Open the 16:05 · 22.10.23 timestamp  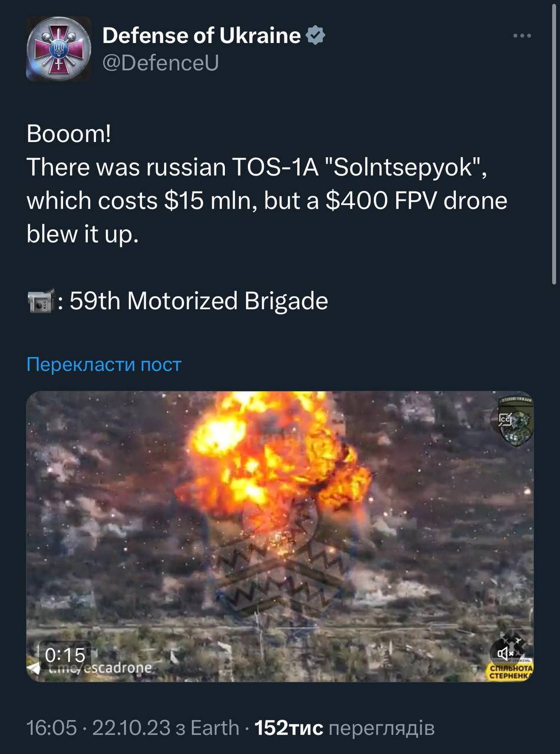(x=98, y=729)
